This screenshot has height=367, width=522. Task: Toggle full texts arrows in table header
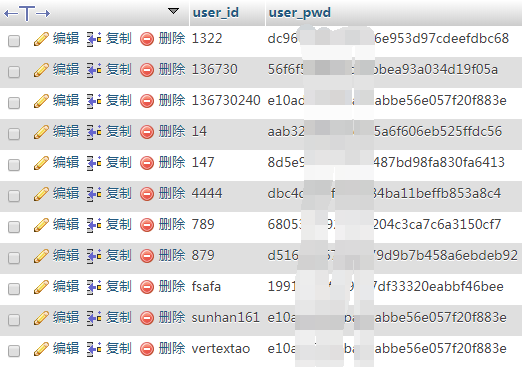click(x=27, y=13)
